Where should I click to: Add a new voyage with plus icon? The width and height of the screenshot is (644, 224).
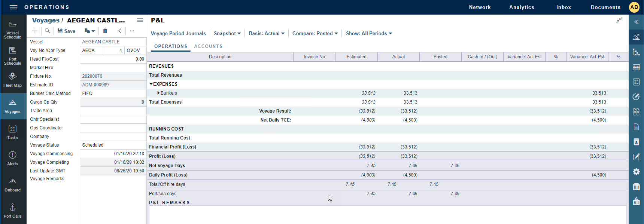[35, 31]
